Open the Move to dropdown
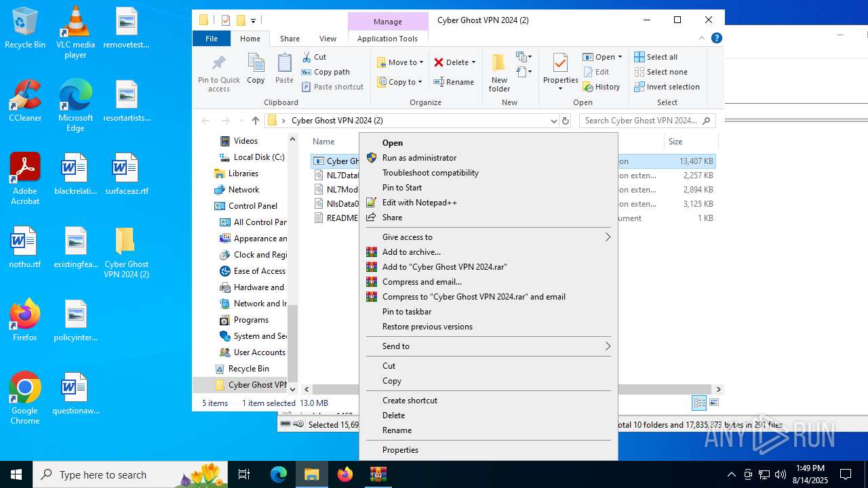868x488 pixels. pyautogui.click(x=400, y=62)
